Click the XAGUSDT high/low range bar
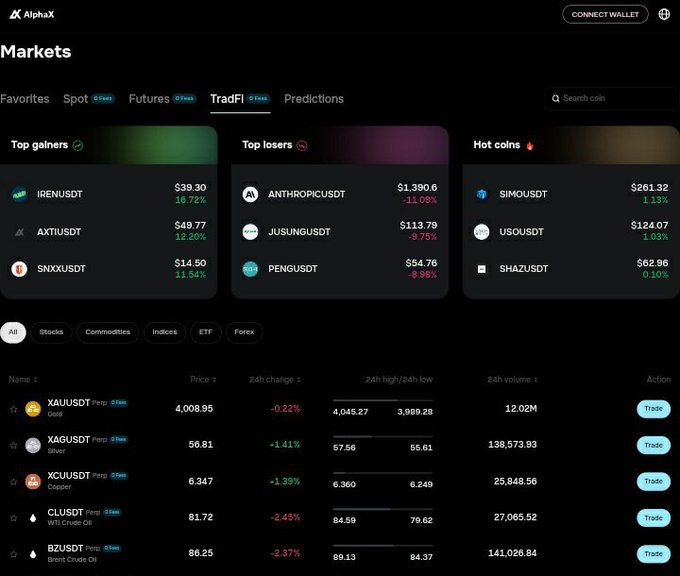 coord(383,436)
